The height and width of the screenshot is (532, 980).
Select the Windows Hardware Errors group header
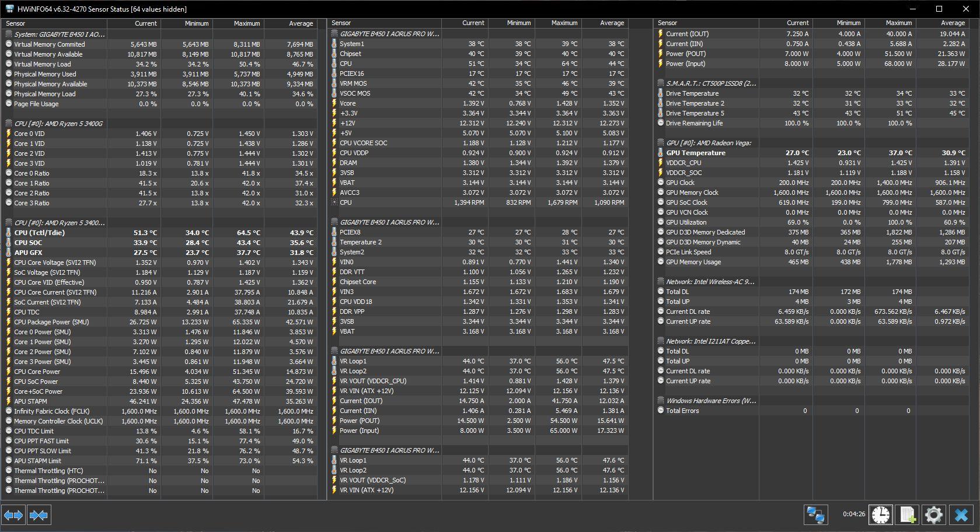tap(811, 401)
